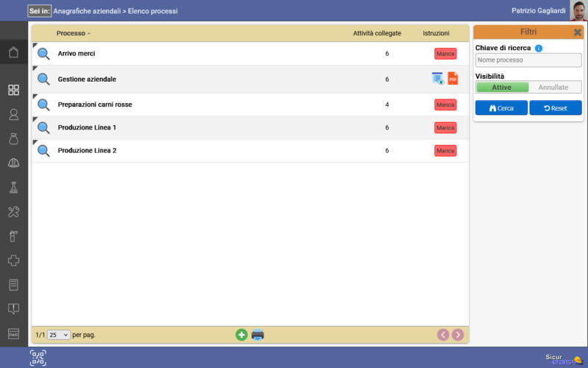Click the Nome processo search field
This screenshot has width=588, height=368.
(528, 60)
